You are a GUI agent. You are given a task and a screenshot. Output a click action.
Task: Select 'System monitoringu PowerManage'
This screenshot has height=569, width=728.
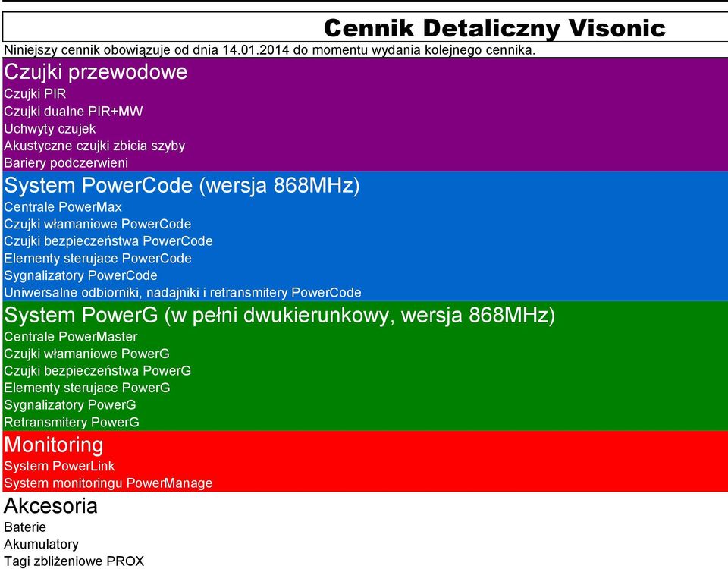click(108, 483)
